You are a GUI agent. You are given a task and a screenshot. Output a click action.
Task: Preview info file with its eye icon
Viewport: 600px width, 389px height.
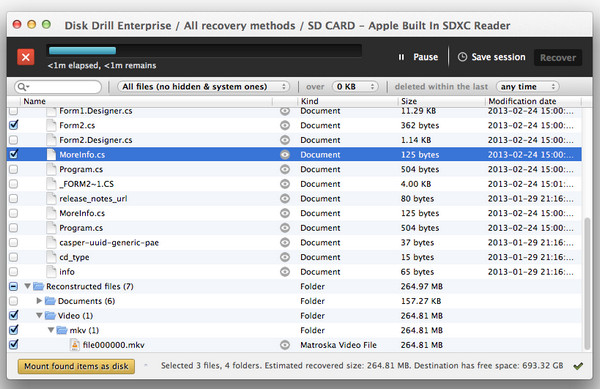click(x=285, y=272)
